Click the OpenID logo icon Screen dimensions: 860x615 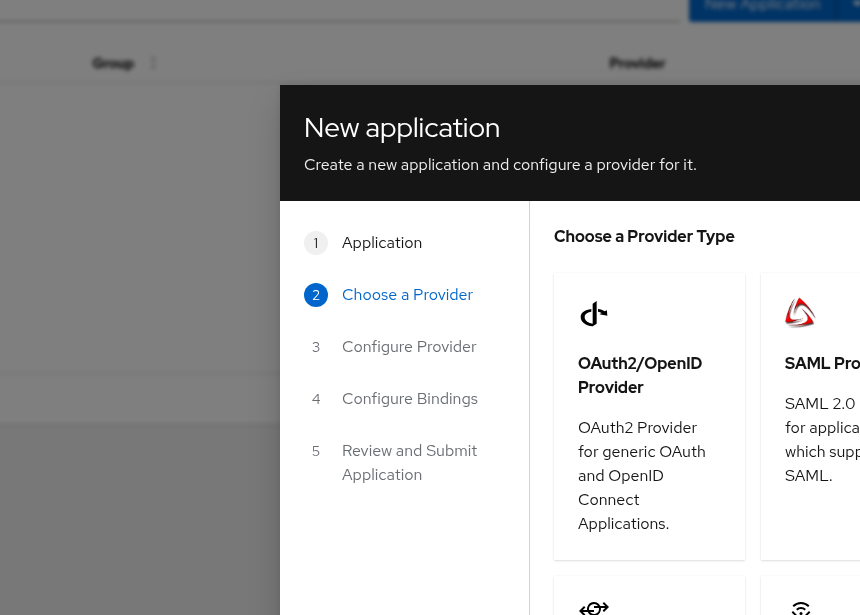click(593, 314)
